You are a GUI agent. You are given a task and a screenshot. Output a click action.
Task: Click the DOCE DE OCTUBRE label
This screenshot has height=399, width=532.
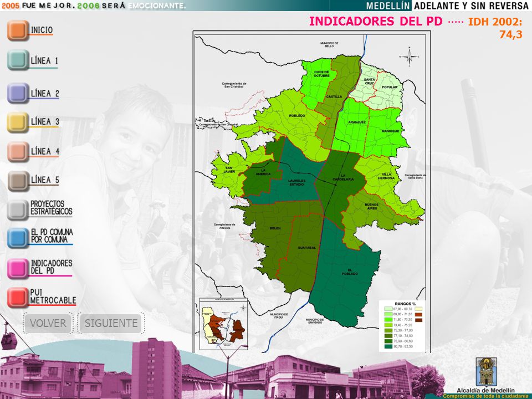321,74
